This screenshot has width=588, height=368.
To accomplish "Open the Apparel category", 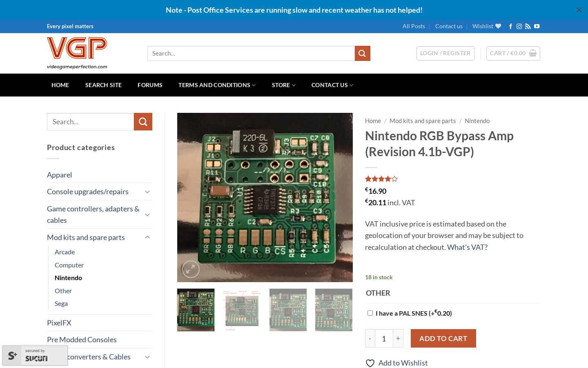I will pos(59,175).
